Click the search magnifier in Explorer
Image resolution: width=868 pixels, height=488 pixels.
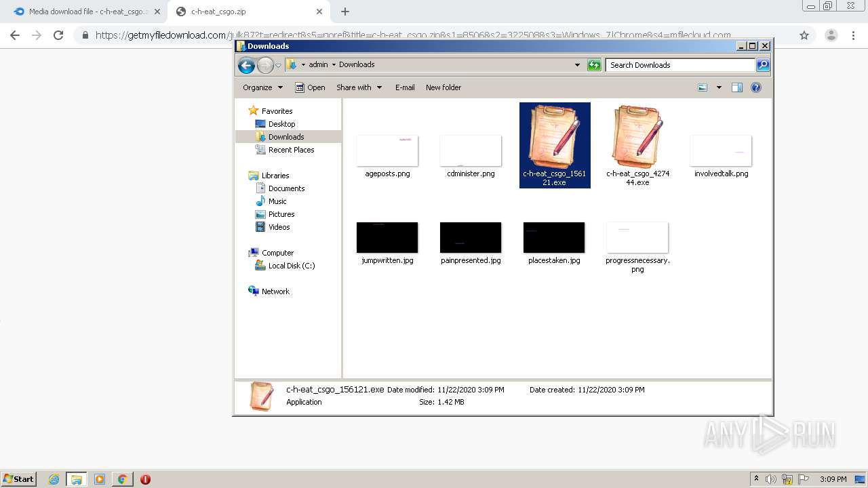(763, 65)
